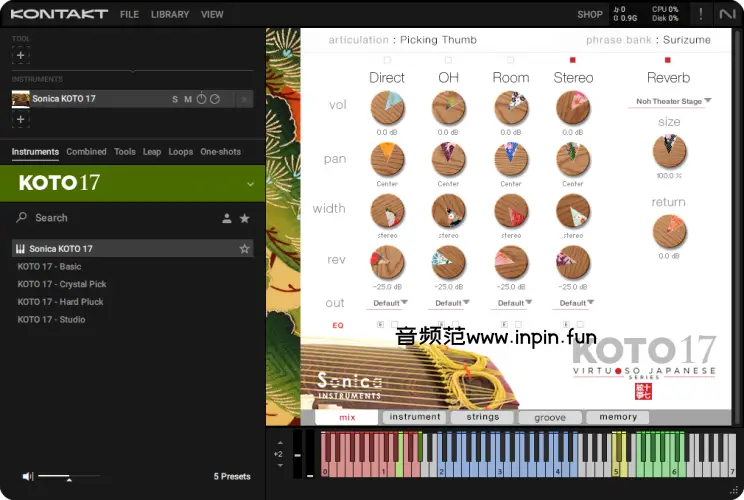This screenshot has width=744, height=500.
Task: Open the OH out Default dropdown
Action: pyautogui.click(x=449, y=303)
